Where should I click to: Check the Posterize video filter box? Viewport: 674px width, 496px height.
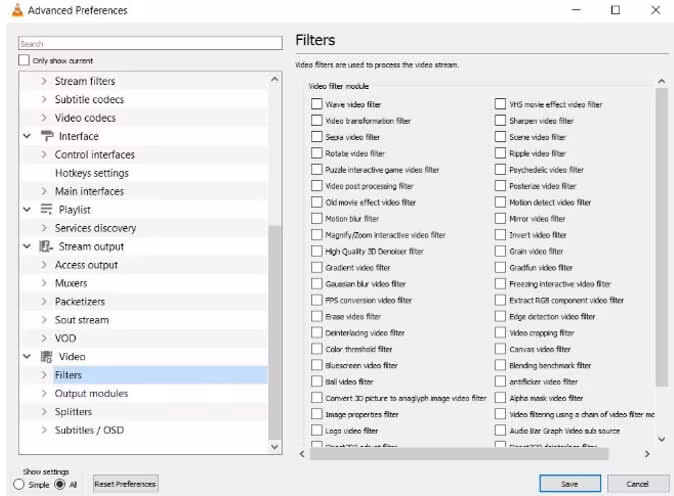500,186
